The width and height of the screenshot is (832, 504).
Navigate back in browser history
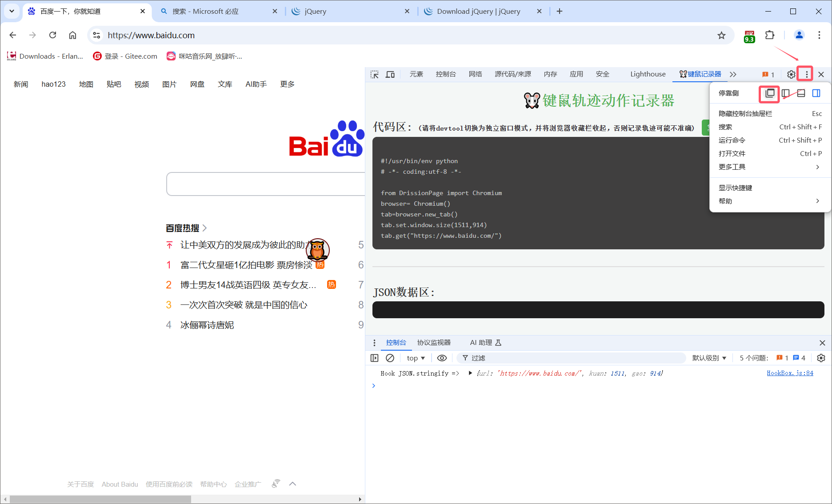click(x=12, y=35)
